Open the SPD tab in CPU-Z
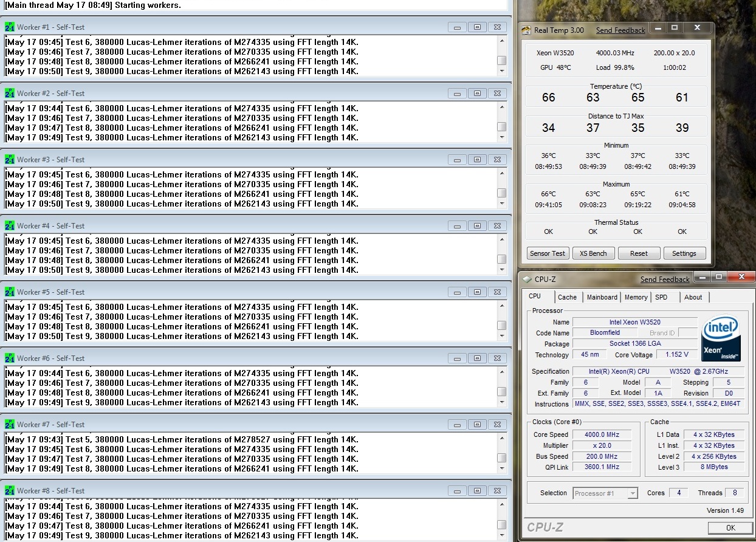756x542 pixels. click(661, 297)
